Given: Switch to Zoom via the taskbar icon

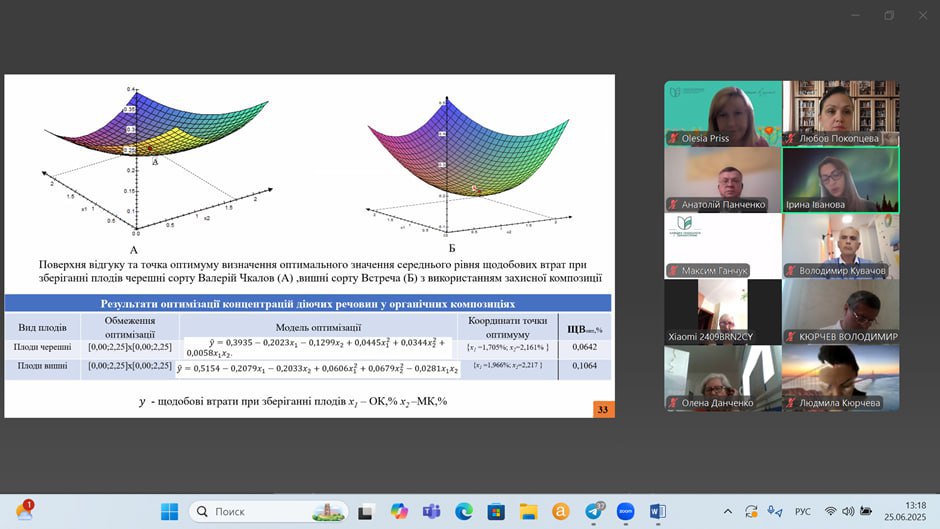Looking at the screenshot, I should (625, 512).
